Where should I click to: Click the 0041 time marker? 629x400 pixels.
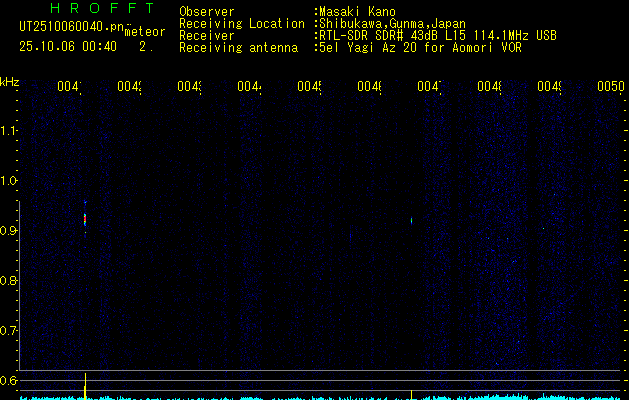tap(69, 86)
